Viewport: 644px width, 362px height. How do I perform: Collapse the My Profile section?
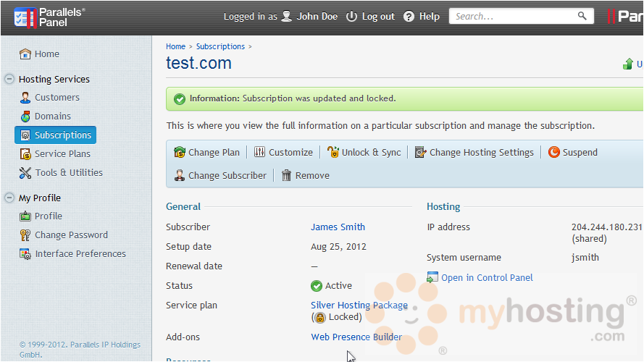9,198
